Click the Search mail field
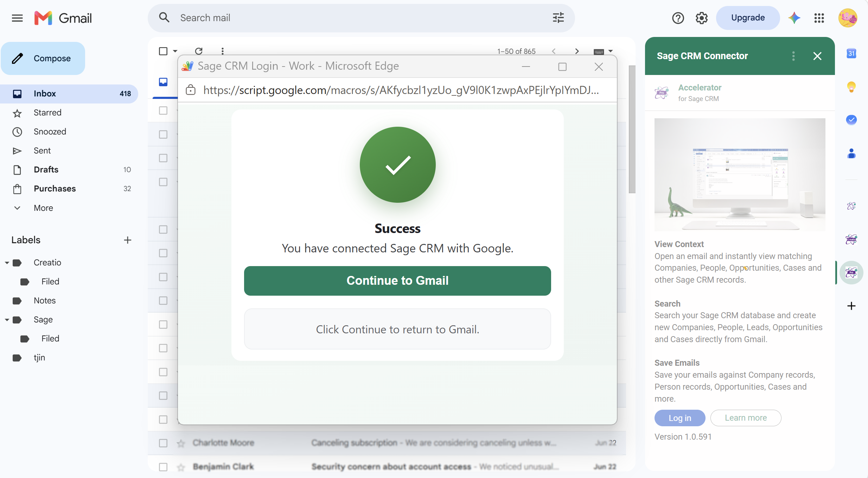Screen dimensions: 868x478 [x=361, y=18]
